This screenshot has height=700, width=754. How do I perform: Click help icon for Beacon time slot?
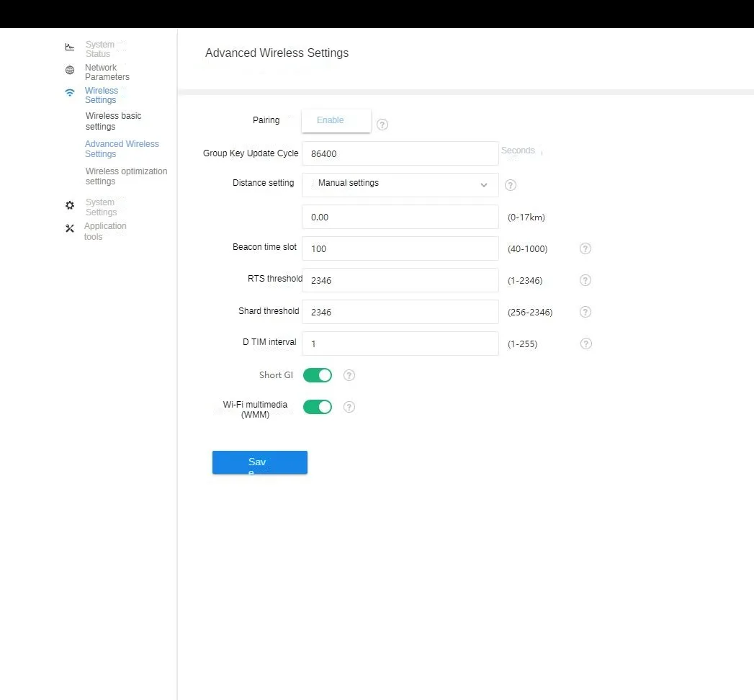tap(585, 248)
